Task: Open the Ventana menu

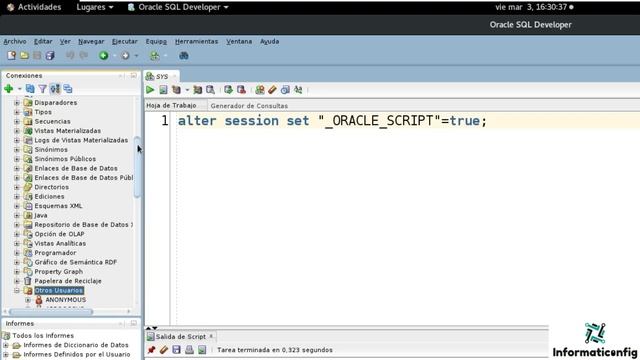Action: 239,41
